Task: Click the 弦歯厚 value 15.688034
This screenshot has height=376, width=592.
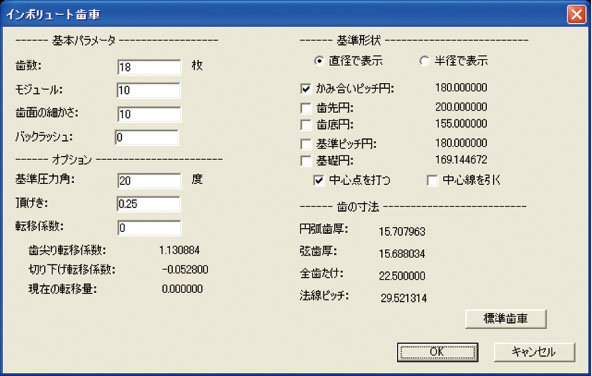Action: click(402, 254)
